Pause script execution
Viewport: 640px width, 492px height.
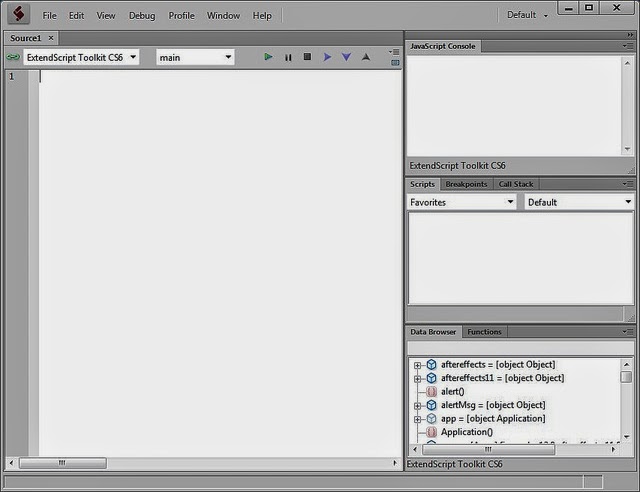(x=288, y=58)
